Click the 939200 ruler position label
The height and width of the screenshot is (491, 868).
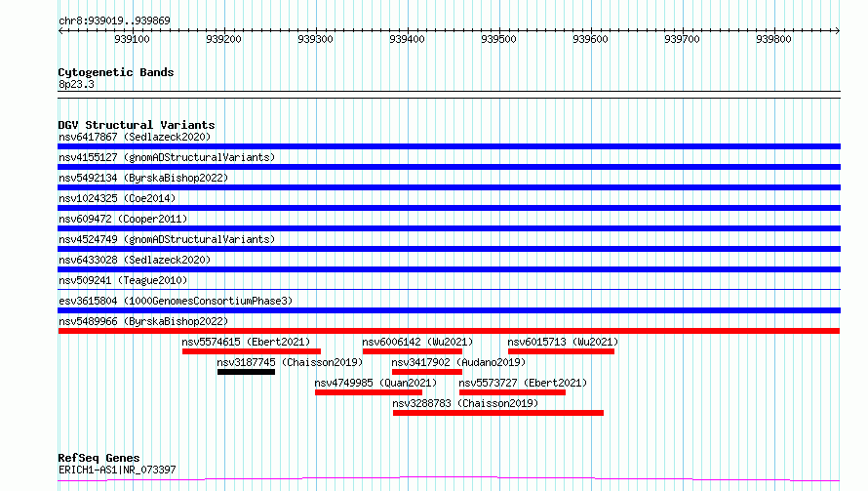pos(223,39)
